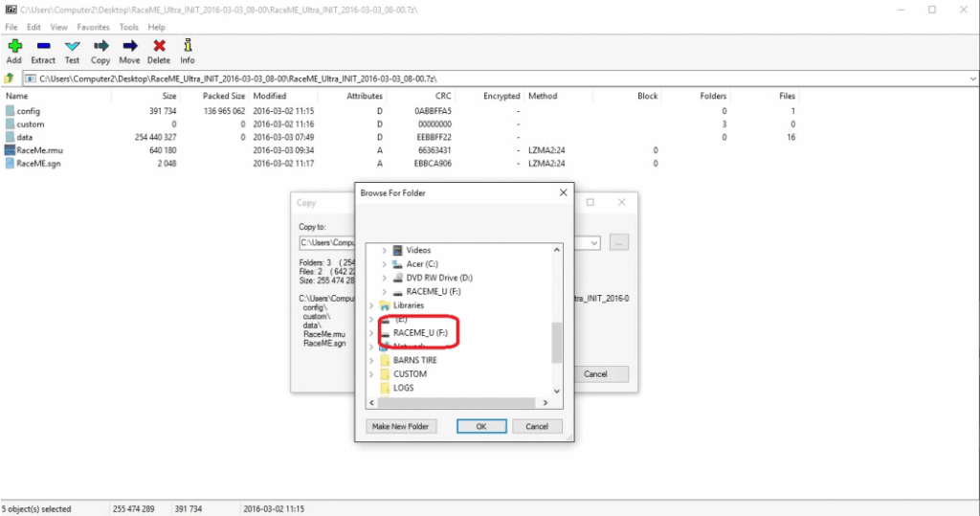Click the Test archive toolbar icon
Image resolution: width=980 pixels, height=516 pixels.
point(72,46)
